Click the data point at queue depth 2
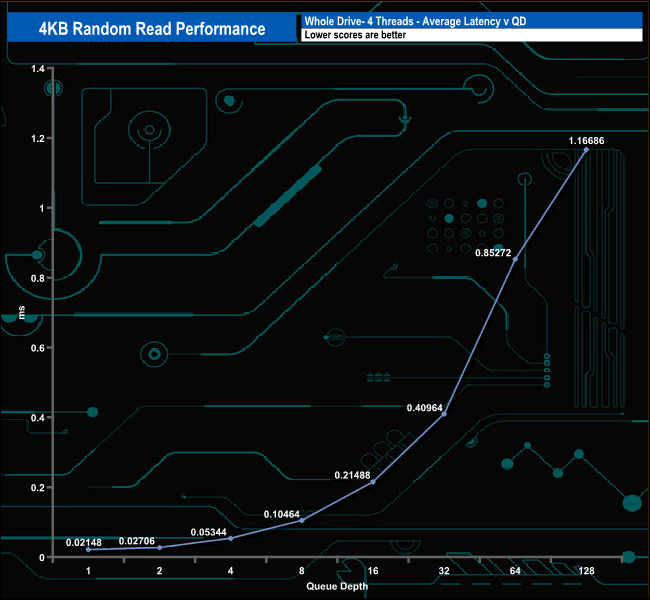Image resolution: width=650 pixels, height=600 pixels. [x=160, y=548]
